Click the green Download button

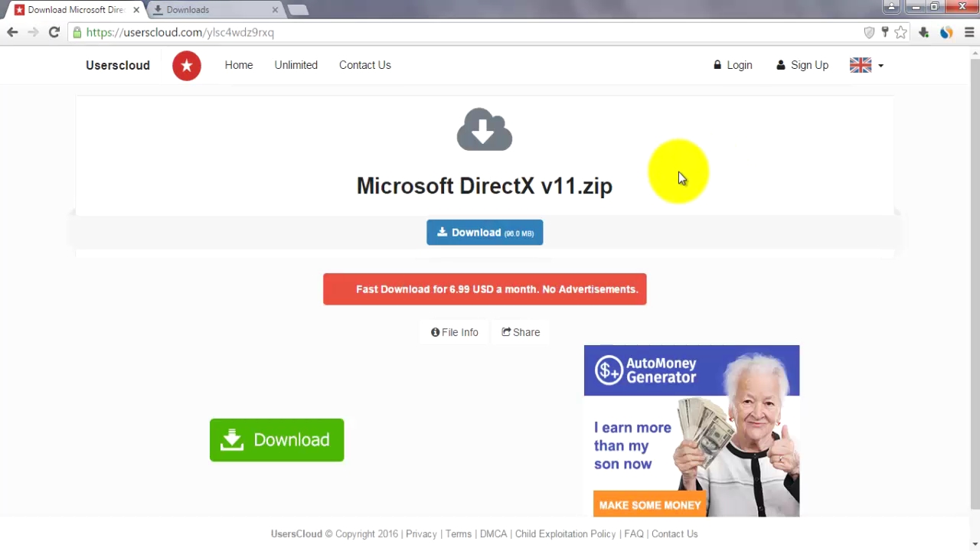pos(276,440)
